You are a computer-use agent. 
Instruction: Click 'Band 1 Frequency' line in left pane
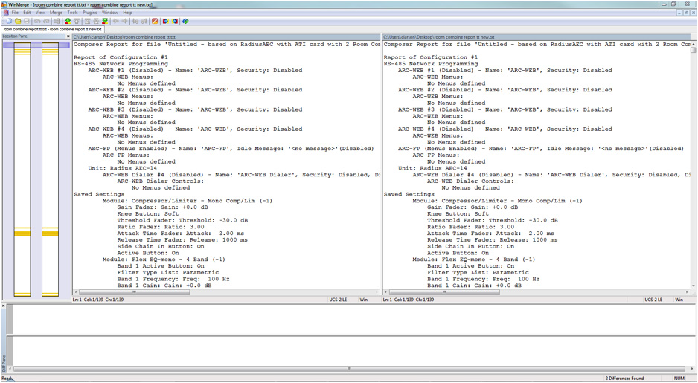click(x=173, y=279)
